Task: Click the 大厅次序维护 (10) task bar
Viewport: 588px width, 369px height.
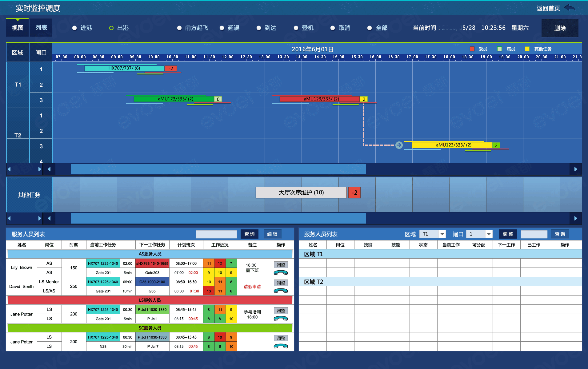Action: tap(301, 192)
